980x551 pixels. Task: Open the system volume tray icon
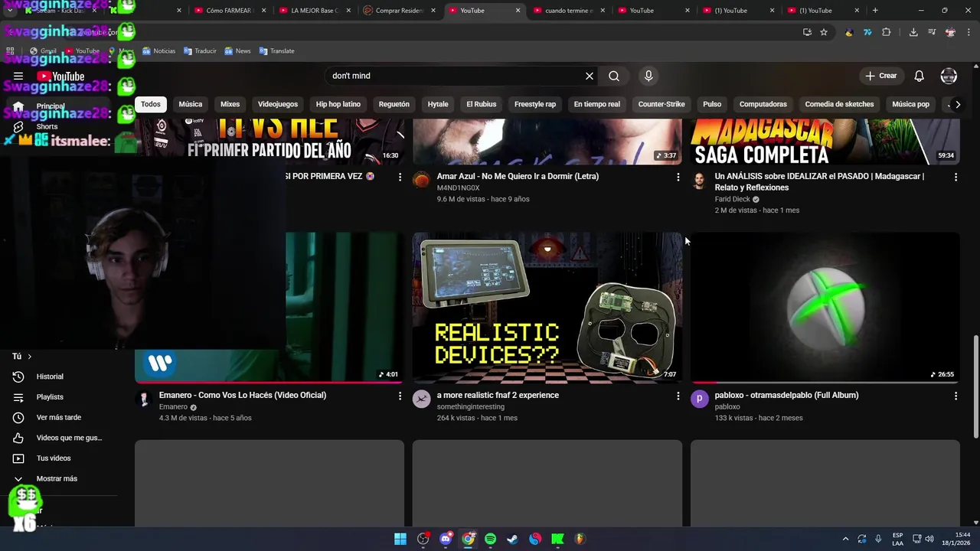[929, 539]
